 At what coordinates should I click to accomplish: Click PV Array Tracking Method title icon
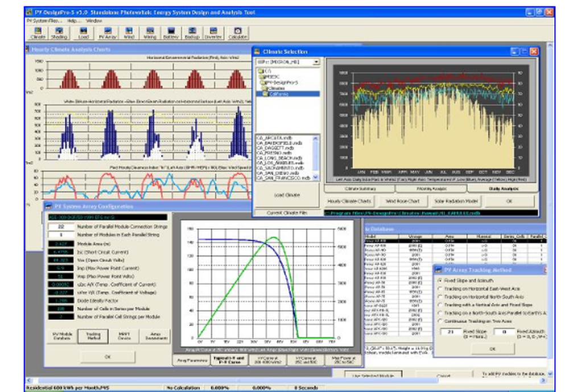[x=438, y=270]
